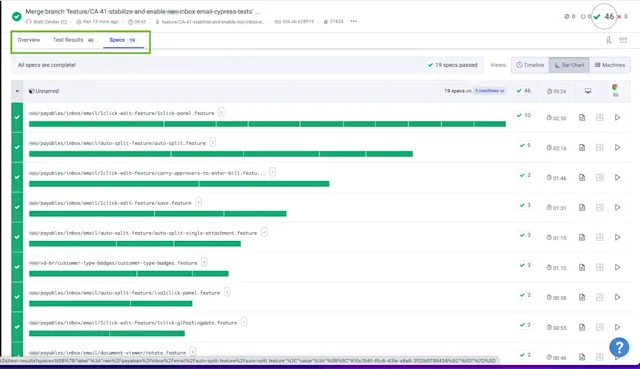Open screenshots for auto-split-single-attachment.feature
640x369 pixels.
click(600, 237)
